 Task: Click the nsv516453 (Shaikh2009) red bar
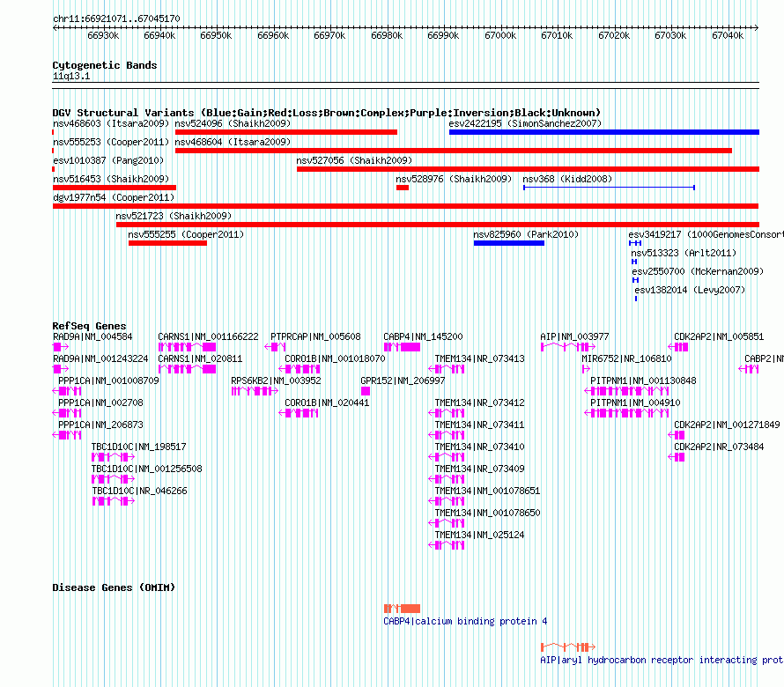click(115, 188)
